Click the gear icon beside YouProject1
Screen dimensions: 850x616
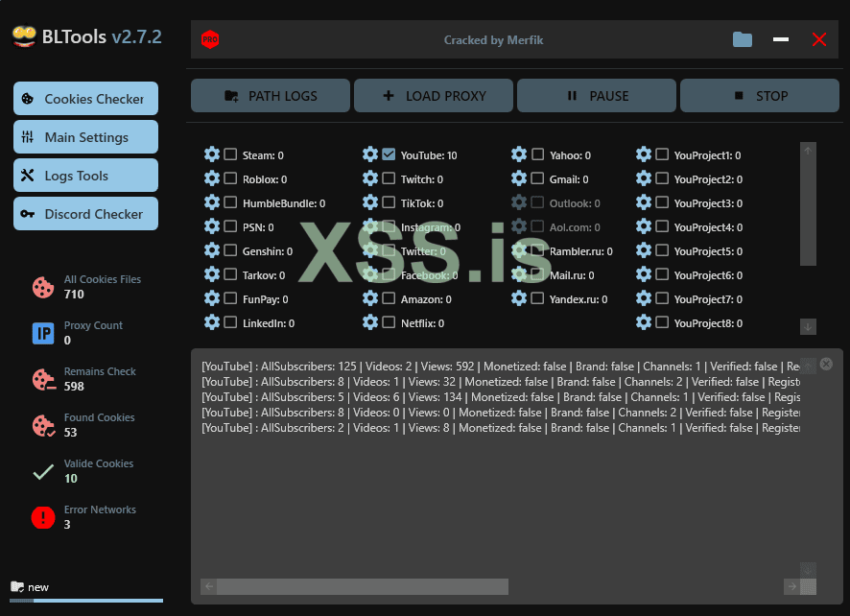point(644,154)
